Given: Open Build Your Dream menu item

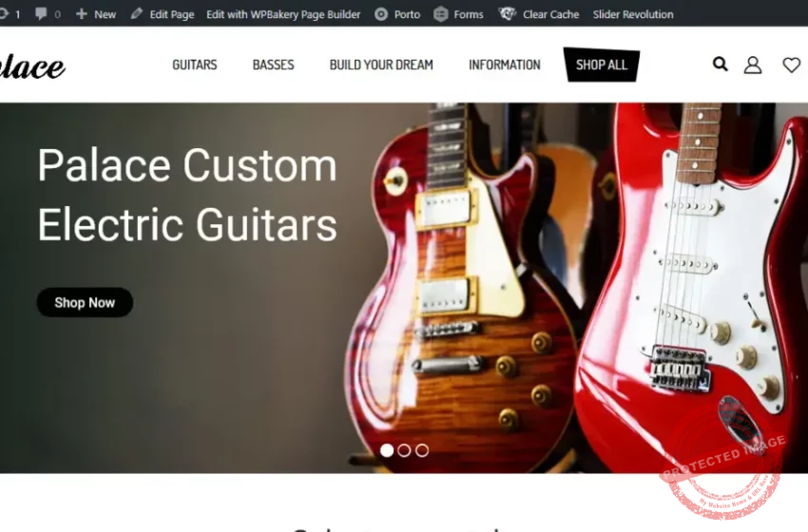Looking at the screenshot, I should (x=381, y=65).
